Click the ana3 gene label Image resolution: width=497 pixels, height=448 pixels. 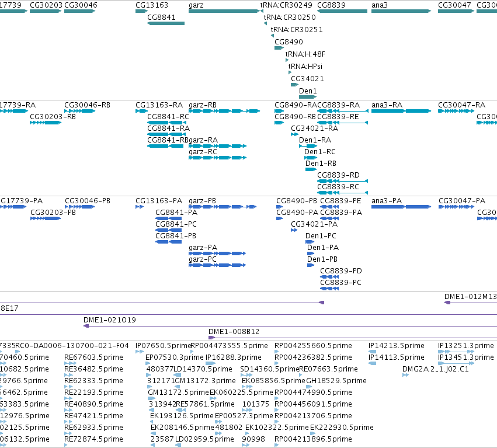(x=380, y=5)
